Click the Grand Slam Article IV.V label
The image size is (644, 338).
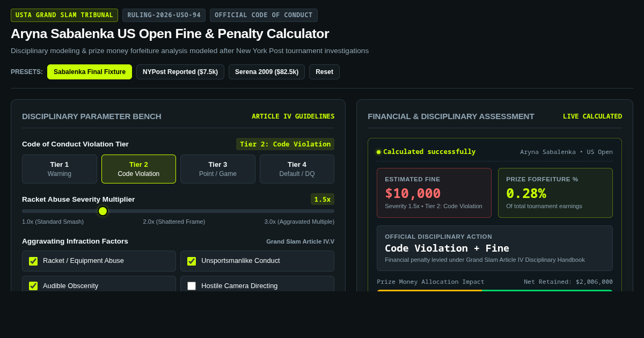[x=300, y=241]
